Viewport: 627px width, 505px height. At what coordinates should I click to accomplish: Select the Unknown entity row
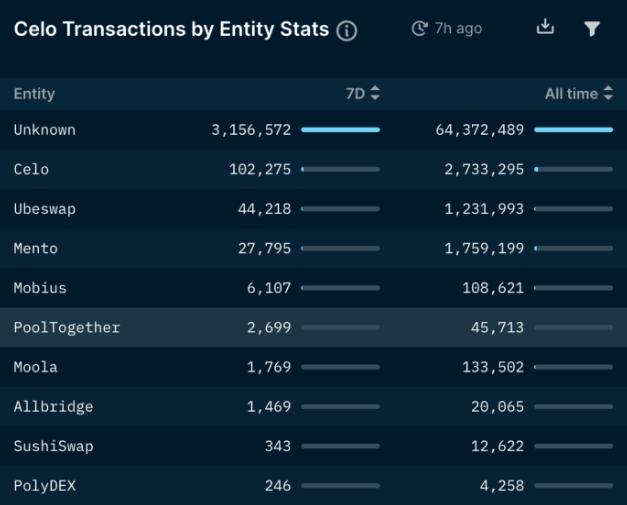coord(314,130)
